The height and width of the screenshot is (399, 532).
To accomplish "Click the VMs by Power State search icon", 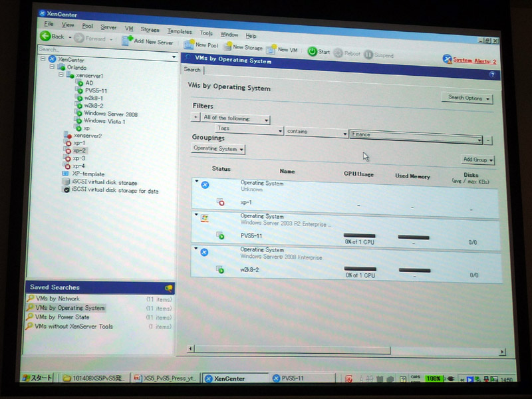I will coord(29,317).
